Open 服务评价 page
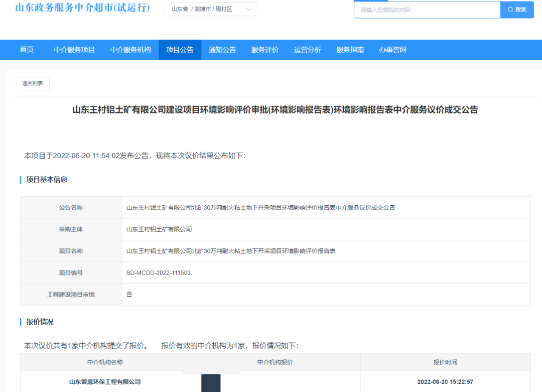542x392 pixels. pyautogui.click(x=265, y=50)
